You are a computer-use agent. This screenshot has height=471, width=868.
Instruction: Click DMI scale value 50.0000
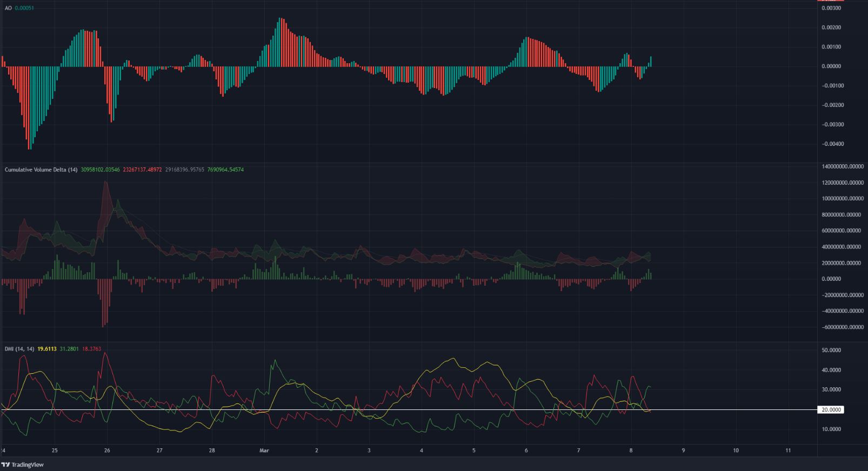831,351
